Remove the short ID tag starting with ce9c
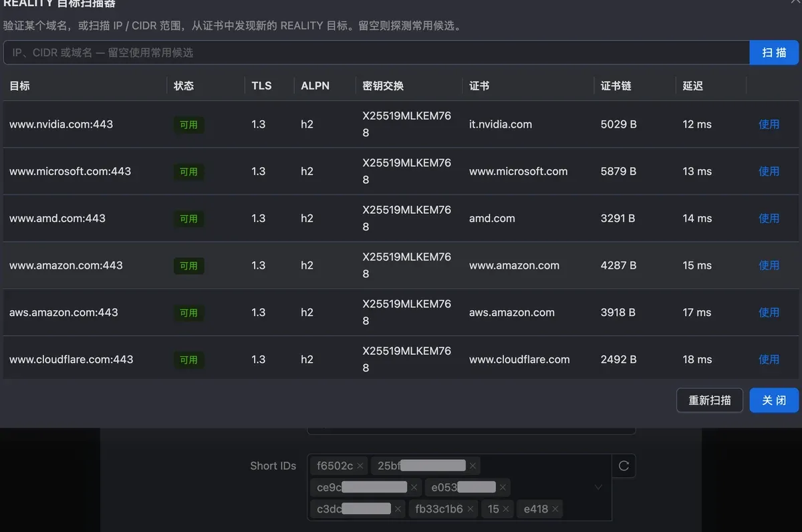This screenshot has width=802, height=532. 414,487
